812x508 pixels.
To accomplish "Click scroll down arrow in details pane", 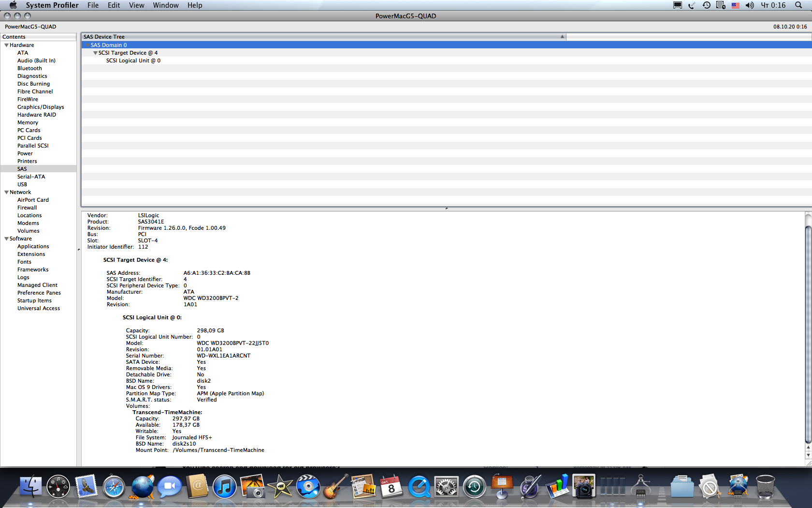I will [x=808, y=455].
